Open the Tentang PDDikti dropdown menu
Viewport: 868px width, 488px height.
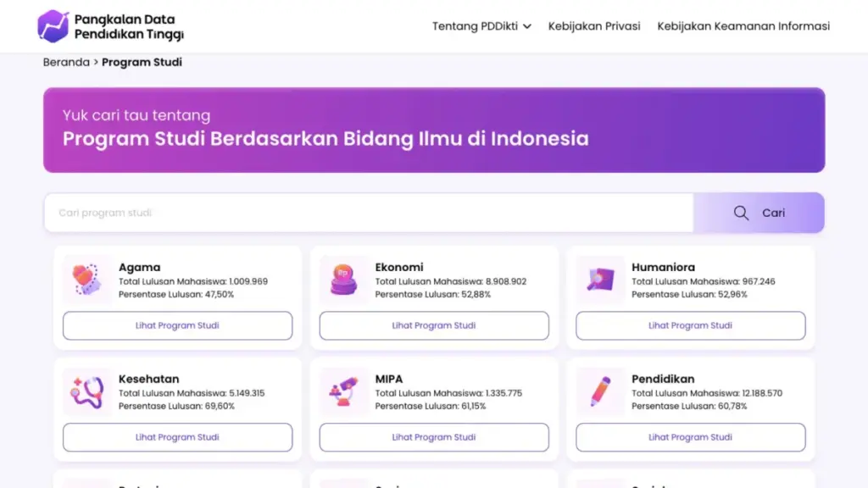coord(481,26)
